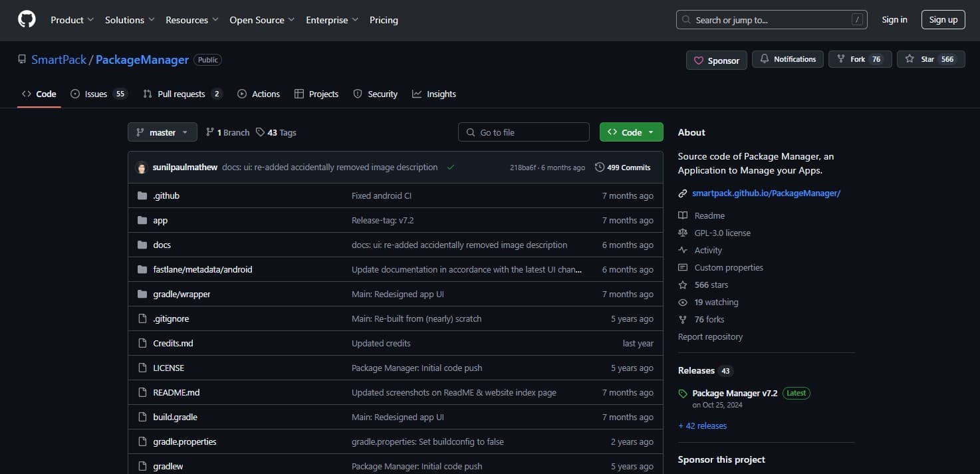Screen dimensions: 980x474
Task: Select the Code tab
Action: click(x=39, y=94)
